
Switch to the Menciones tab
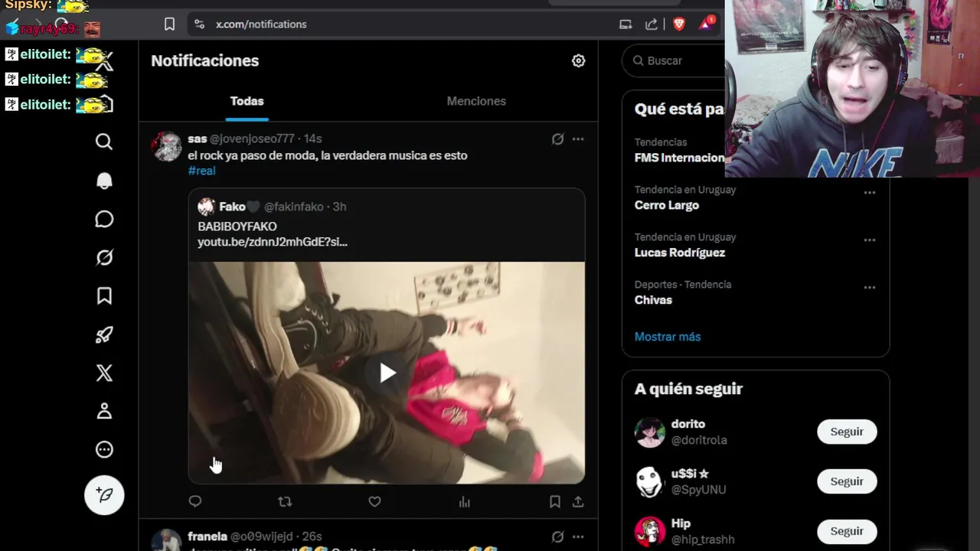(x=476, y=101)
